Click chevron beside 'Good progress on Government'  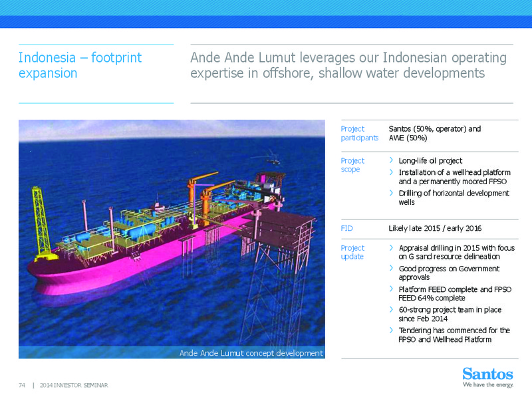(x=391, y=269)
